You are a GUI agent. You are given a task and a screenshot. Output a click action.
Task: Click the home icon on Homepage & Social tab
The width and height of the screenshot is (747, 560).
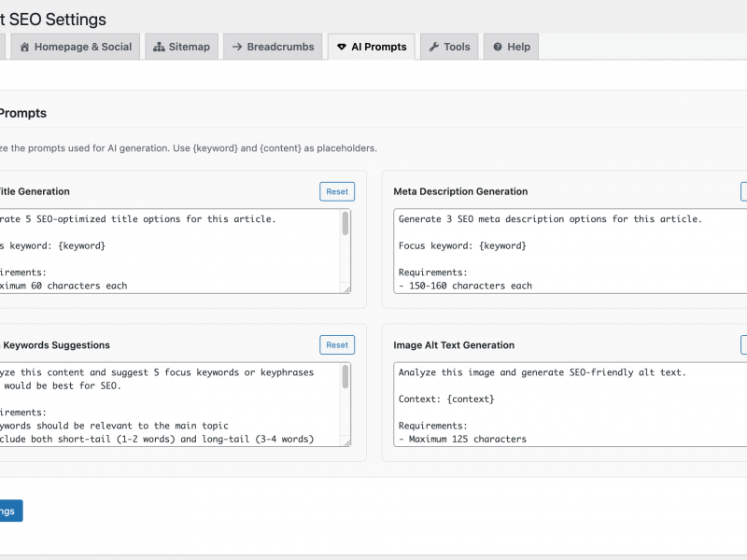25,46
